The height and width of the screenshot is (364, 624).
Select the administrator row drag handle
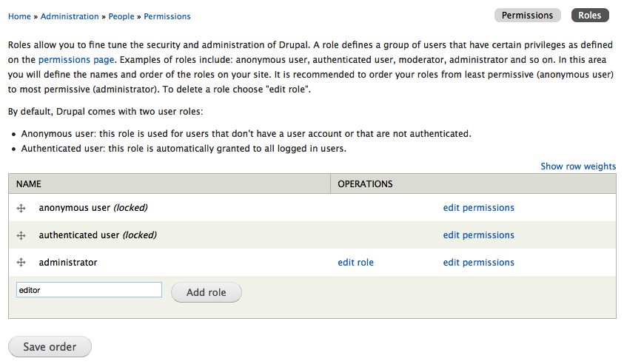point(21,263)
